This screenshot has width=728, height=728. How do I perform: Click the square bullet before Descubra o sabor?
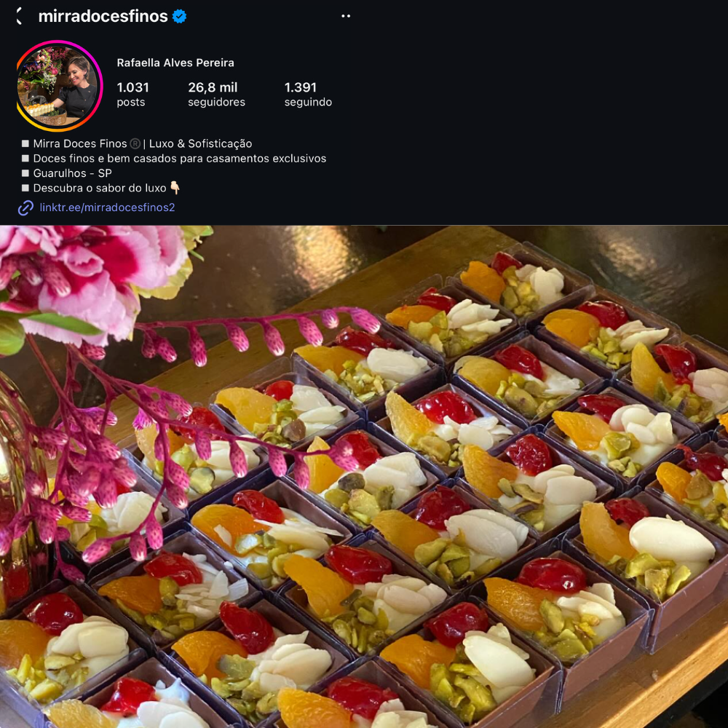tap(25, 188)
